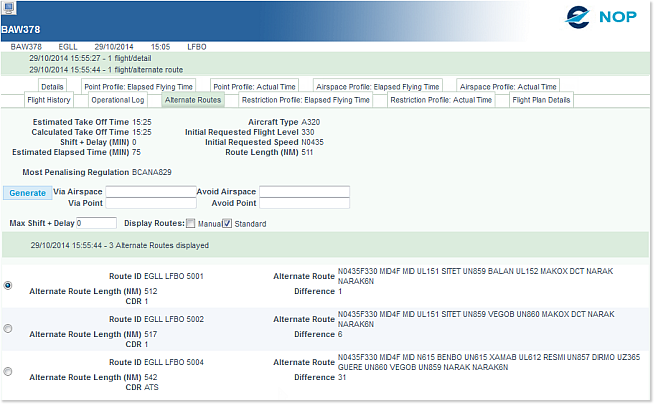Image resolution: width=654 pixels, height=404 pixels.
Task: Switch to Flight History tab
Action: pyautogui.click(x=48, y=100)
